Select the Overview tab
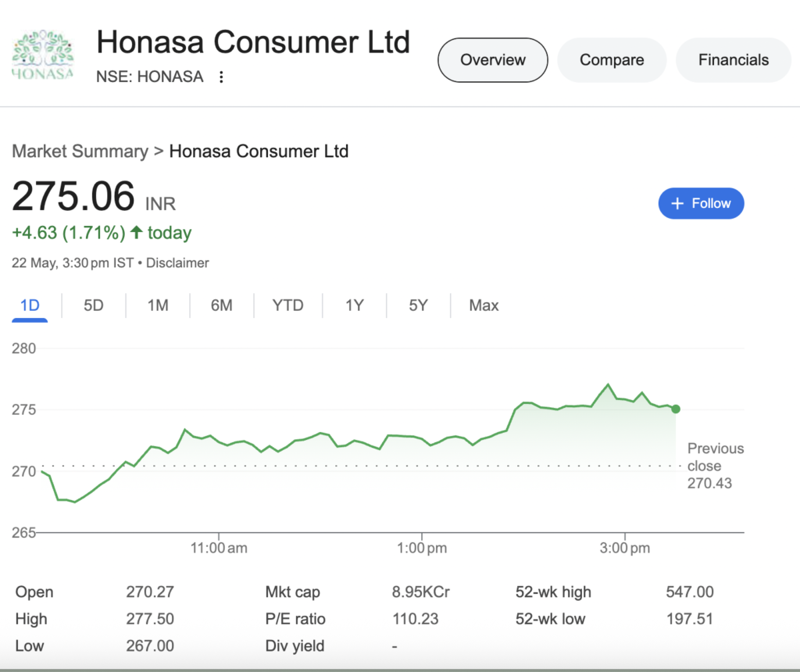The height and width of the screenshot is (672, 800). [x=493, y=59]
